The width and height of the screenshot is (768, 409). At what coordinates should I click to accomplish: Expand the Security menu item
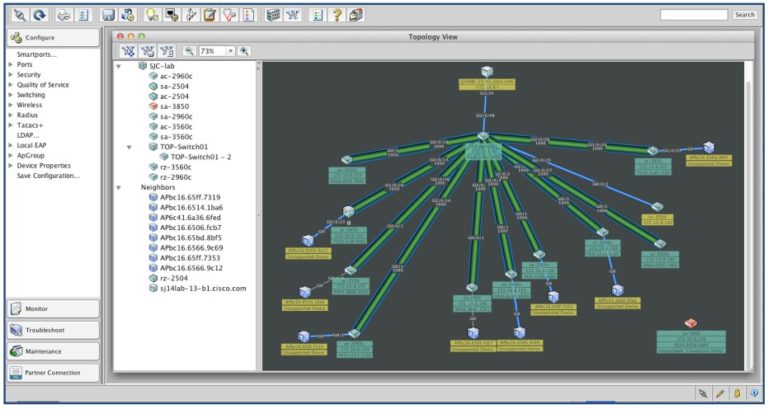coord(10,74)
